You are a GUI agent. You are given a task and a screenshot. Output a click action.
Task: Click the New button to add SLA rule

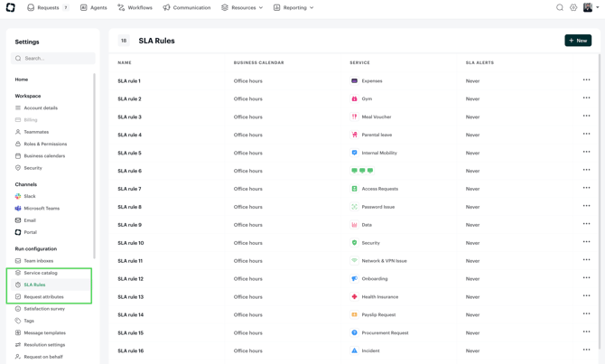[578, 41]
